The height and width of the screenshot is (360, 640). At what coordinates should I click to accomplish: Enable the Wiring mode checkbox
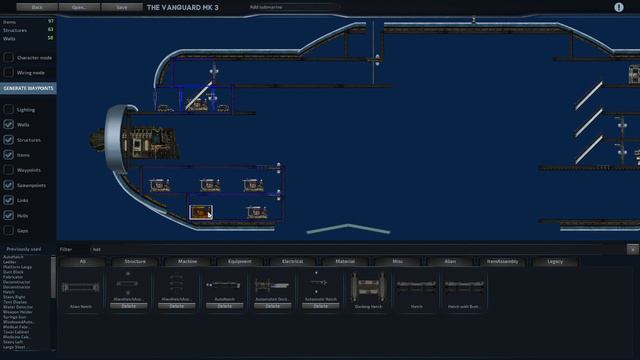point(9,73)
